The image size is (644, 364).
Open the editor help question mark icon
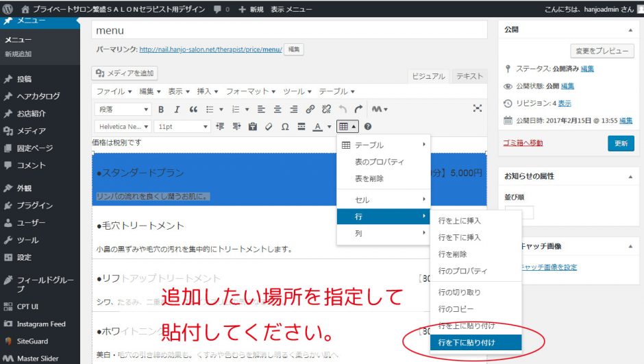tap(368, 127)
